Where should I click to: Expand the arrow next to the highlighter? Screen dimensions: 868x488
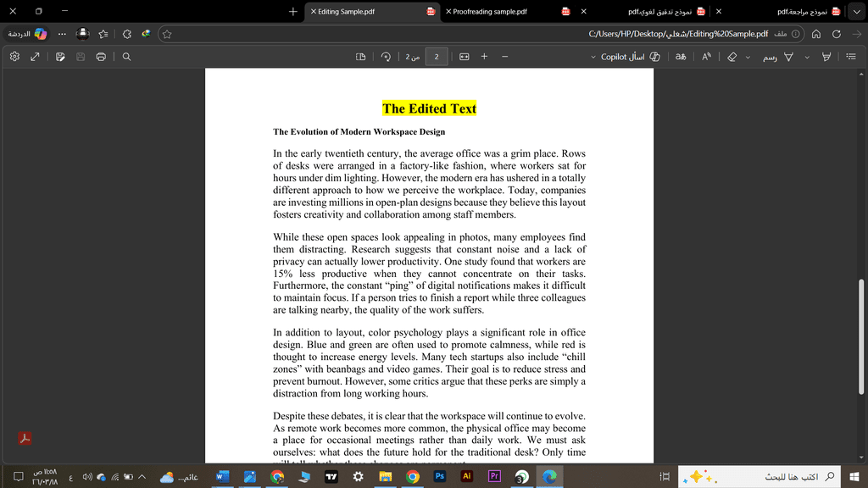click(807, 57)
